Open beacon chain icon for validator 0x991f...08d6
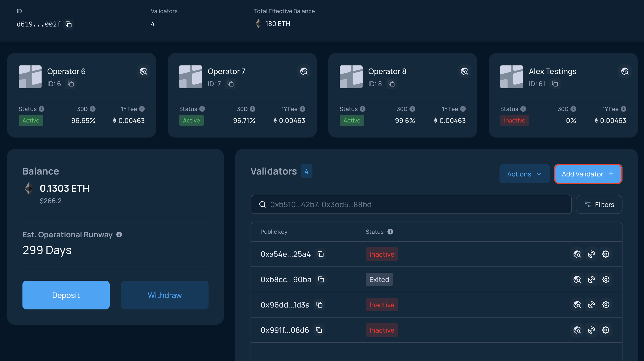The height and width of the screenshot is (361, 644). coord(591,330)
